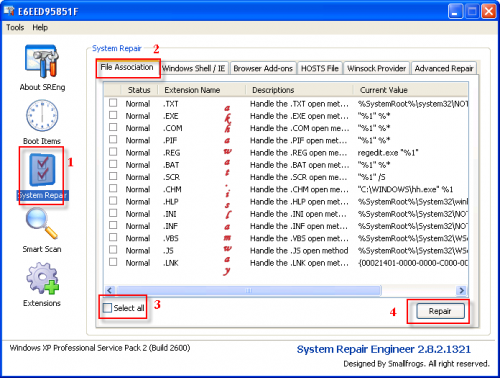
Task: Check the .TXT extension checkbox
Action: point(113,103)
